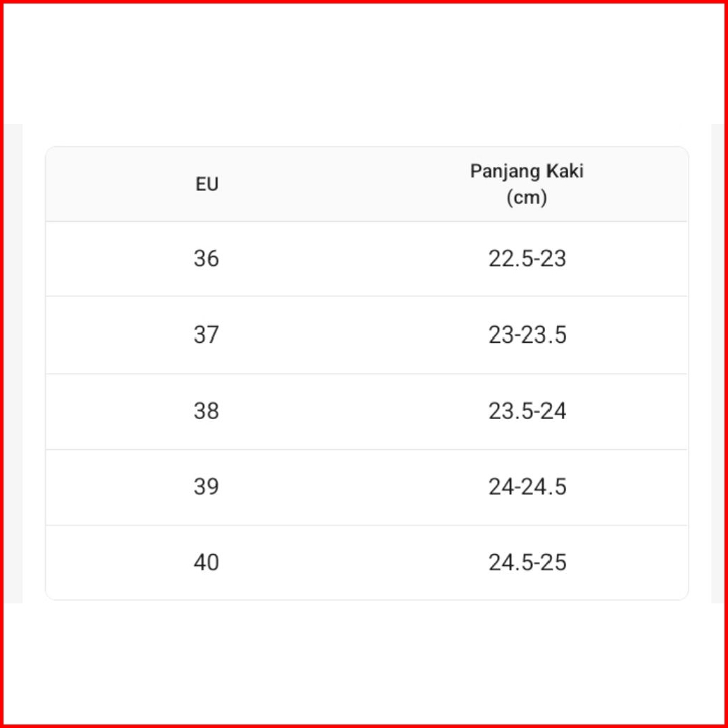This screenshot has height=728, width=728.
Task: Click the (cm) unit text in header
Action: (x=527, y=198)
